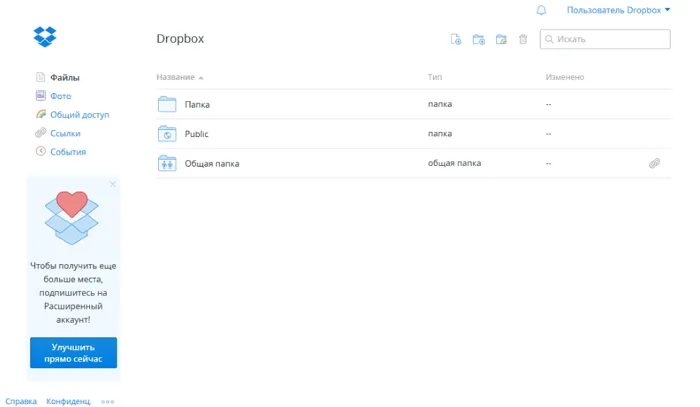Click the Public folder icon
Viewport: 700px width, 407px height.
[x=167, y=133]
